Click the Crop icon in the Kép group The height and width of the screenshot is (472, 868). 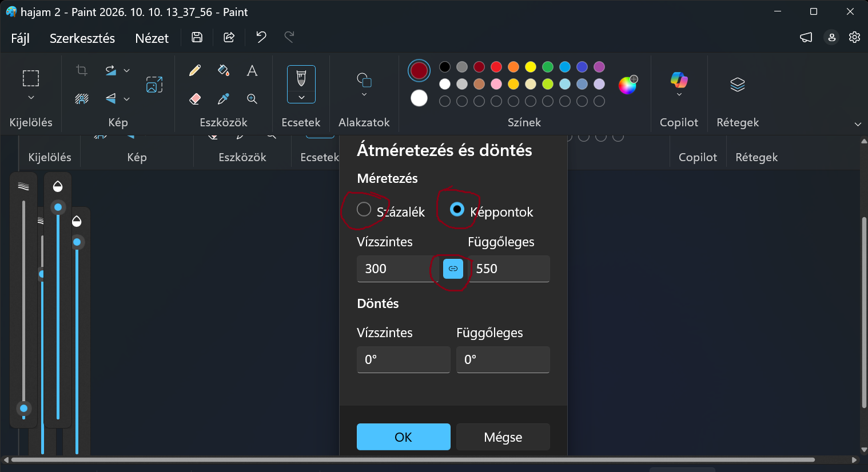point(82,70)
